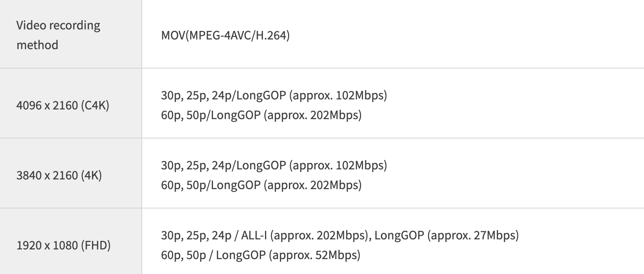
Task: Click the 'ALL-I (approx. 202Mbps)' text
Action: pos(304,235)
